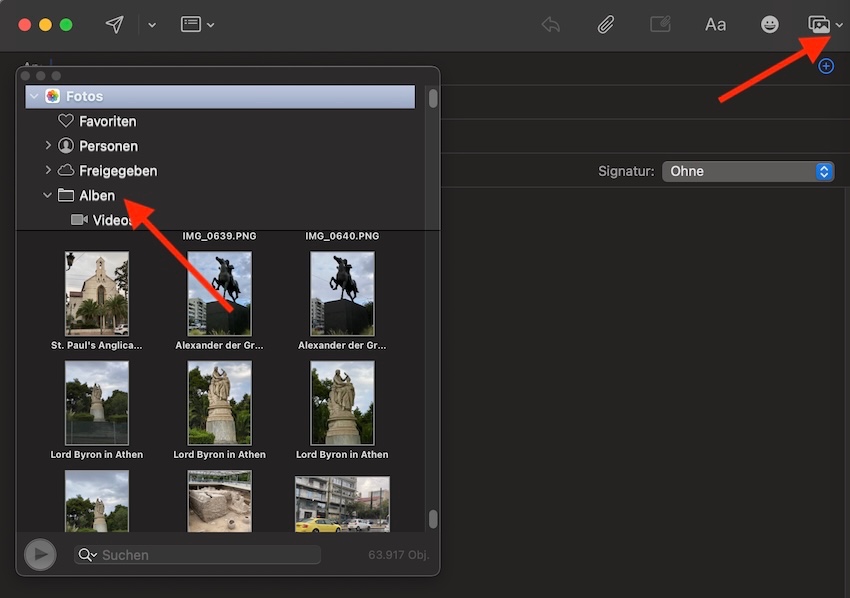850x598 pixels.
Task: Click the photo browser toolbar icon
Action: (820, 25)
